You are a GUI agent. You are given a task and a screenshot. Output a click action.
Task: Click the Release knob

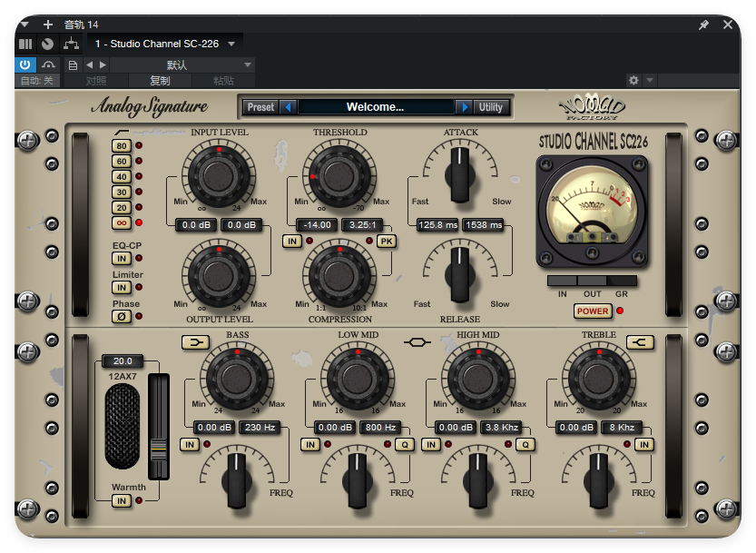[x=460, y=275]
